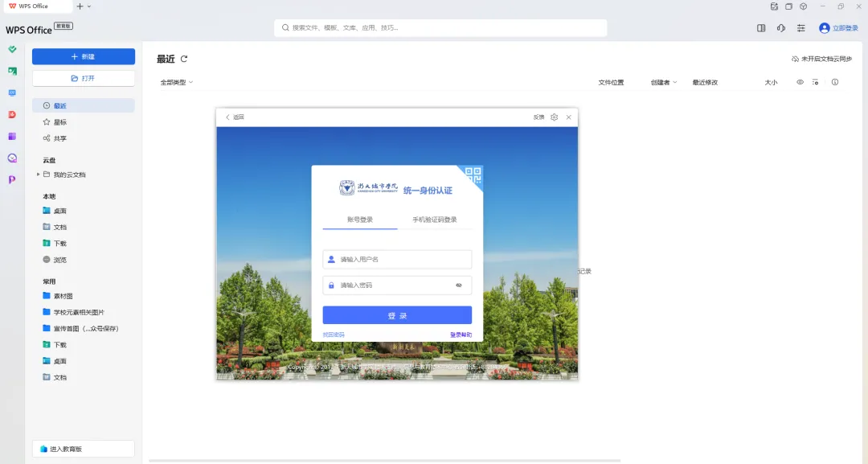Click the blue 登录 button
Viewport: 868px width, 464px height.
tap(397, 315)
